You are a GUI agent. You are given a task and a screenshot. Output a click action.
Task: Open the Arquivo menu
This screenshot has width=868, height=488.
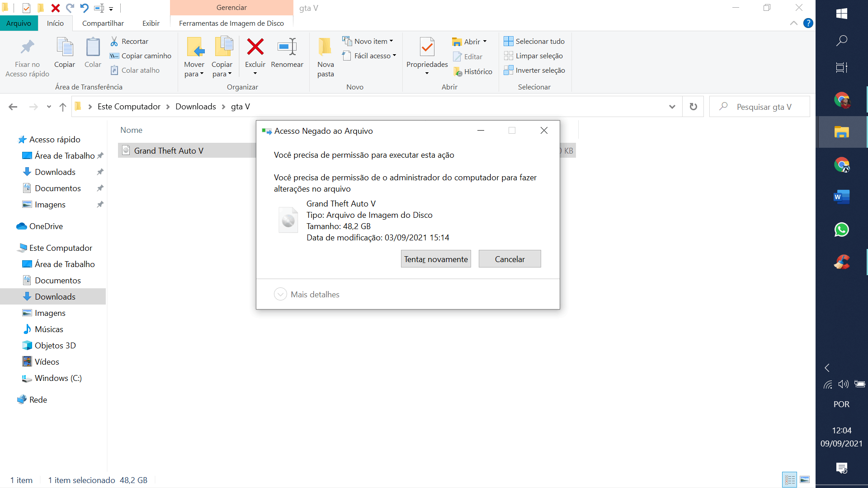pos(19,23)
